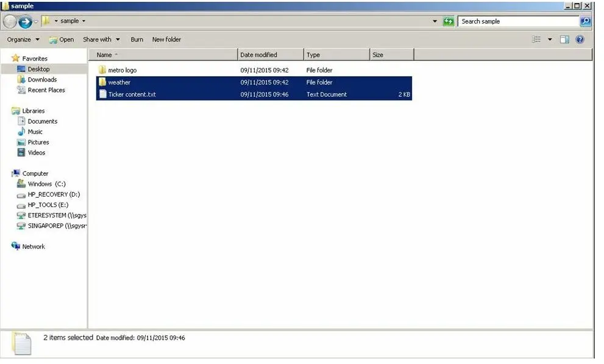Open the Help question mark icon
This screenshot has height=364, width=604.
pyautogui.click(x=580, y=40)
